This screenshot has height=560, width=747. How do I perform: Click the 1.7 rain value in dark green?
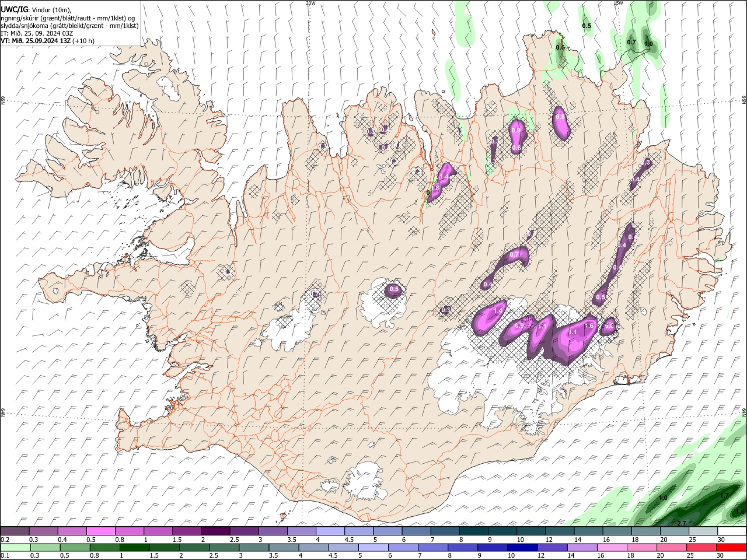pos(724,495)
